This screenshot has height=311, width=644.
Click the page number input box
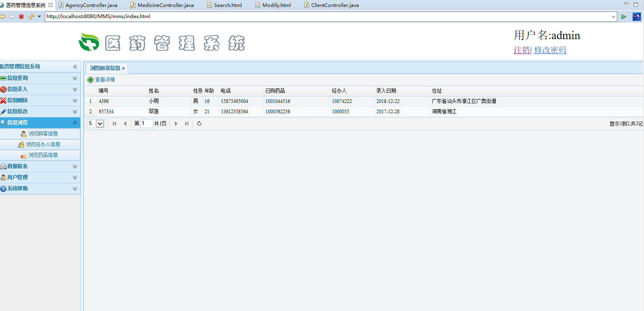[147, 124]
